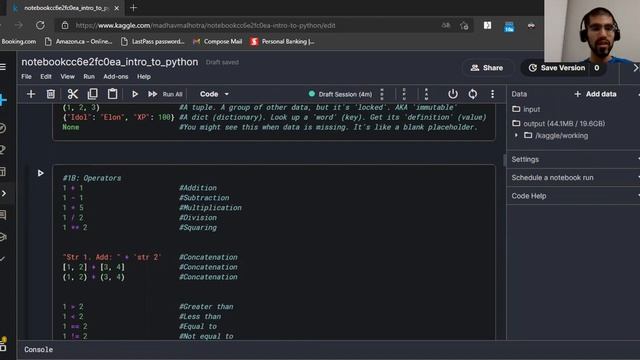Delete cell using trash icon
Screen dimensions: 640x360
(x=51, y=94)
